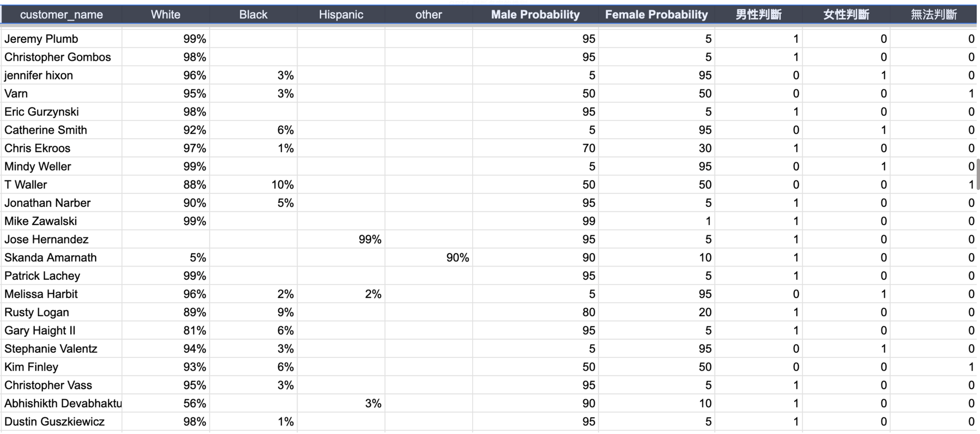The width and height of the screenshot is (980, 434).
Task: Click the 男性判斷 column header
Action: point(758,15)
